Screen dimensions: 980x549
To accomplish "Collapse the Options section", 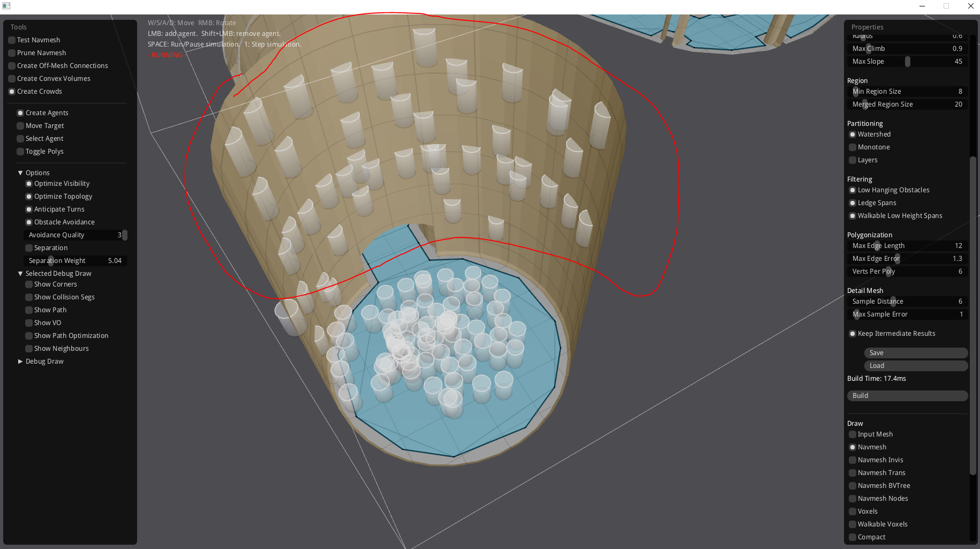I will coord(20,172).
